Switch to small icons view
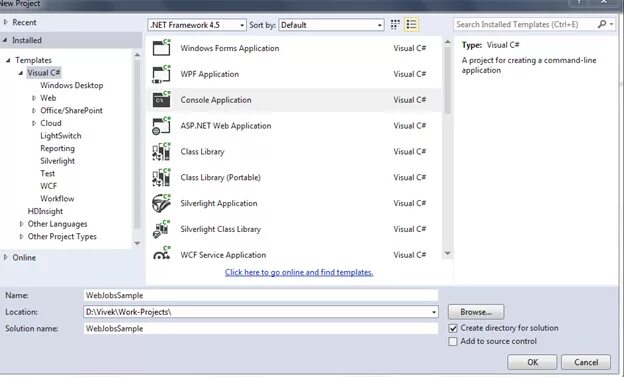Image resolution: width=624 pixels, height=377 pixels. click(395, 25)
